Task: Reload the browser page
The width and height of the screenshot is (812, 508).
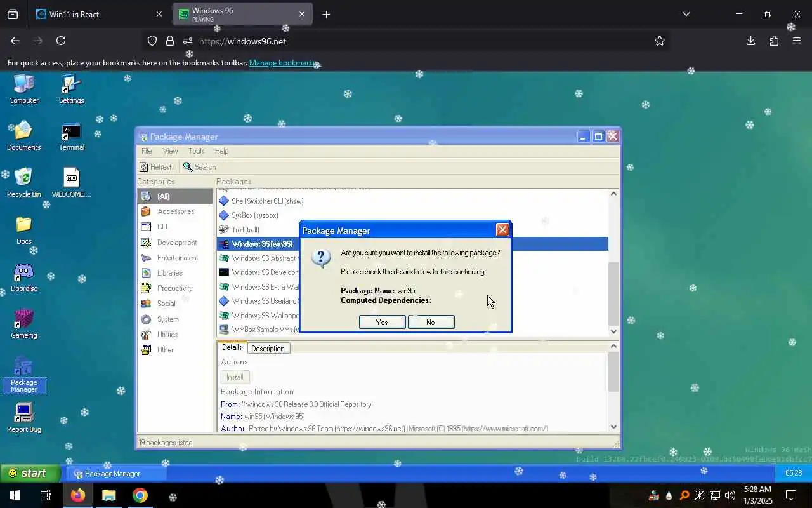Action: point(61,41)
